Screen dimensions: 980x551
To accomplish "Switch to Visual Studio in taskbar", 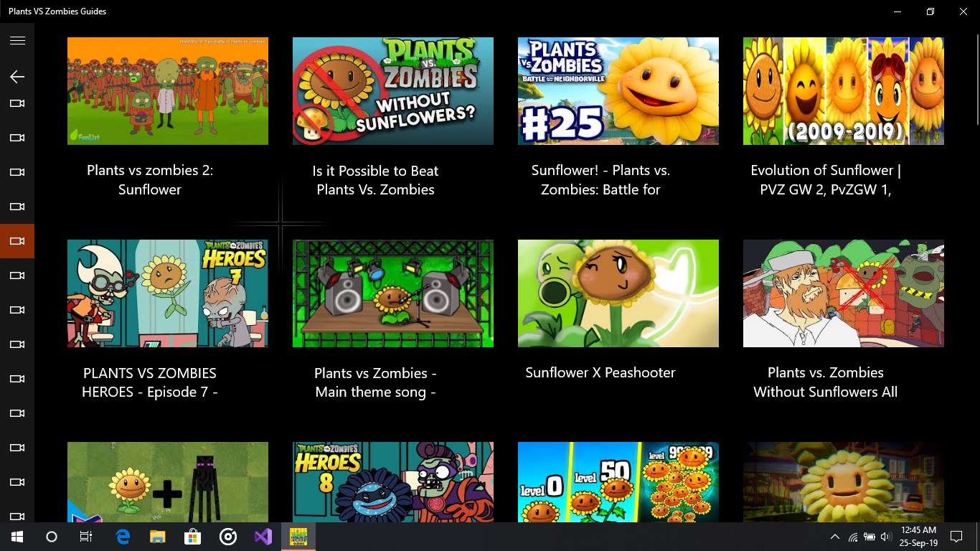I will click(x=263, y=537).
